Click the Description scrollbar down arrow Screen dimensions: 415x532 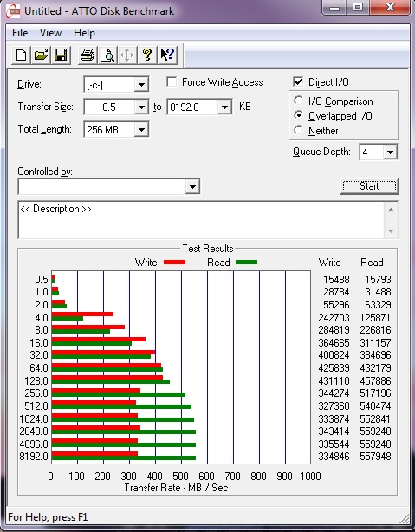(x=391, y=231)
